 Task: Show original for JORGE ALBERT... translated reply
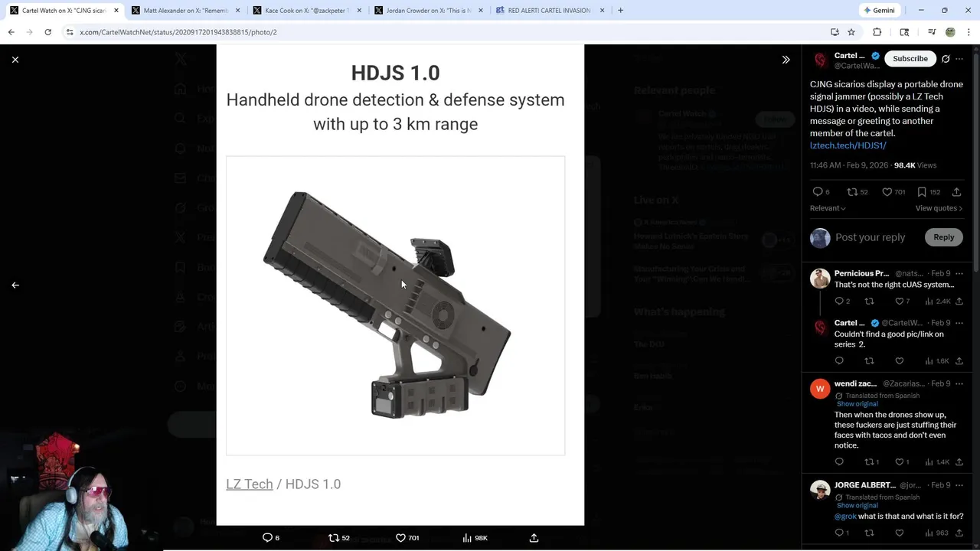coord(857,506)
